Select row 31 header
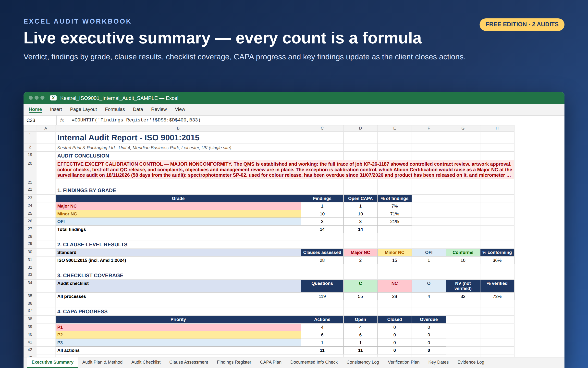588x368 pixels. (x=30, y=260)
